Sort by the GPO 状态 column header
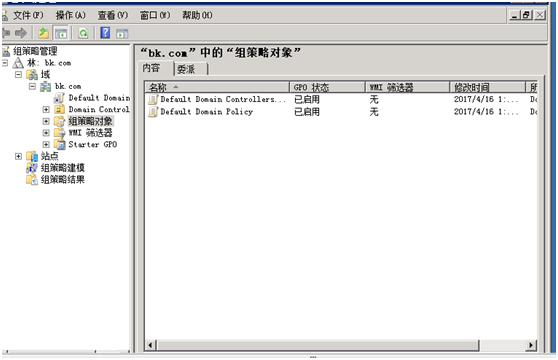Image resolution: width=558 pixels, height=360 pixels. coord(327,87)
